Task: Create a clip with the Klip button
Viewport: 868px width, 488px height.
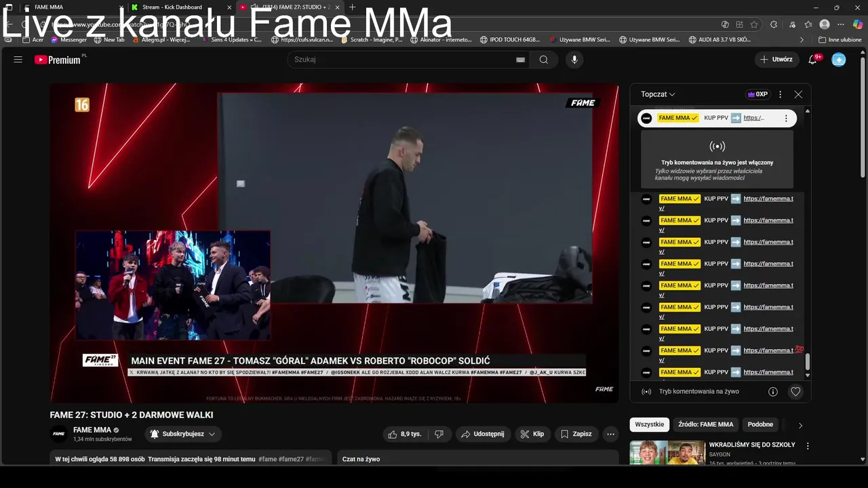Action: point(532,434)
